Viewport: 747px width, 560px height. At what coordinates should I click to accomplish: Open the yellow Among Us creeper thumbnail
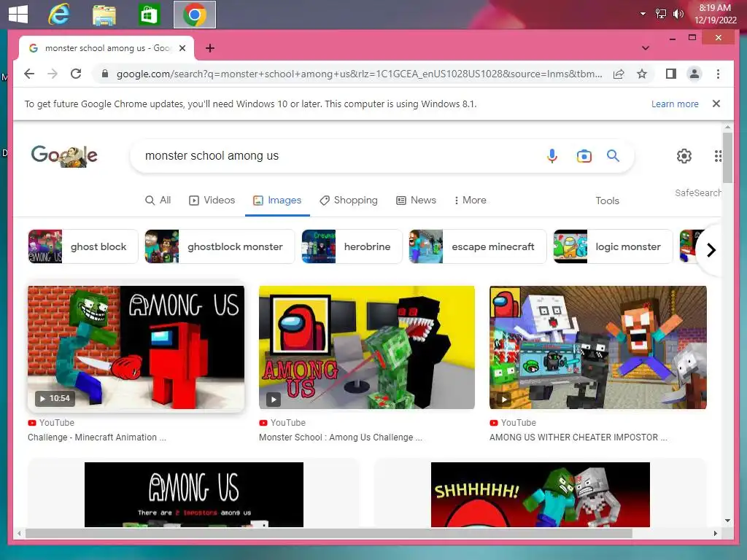(x=367, y=347)
